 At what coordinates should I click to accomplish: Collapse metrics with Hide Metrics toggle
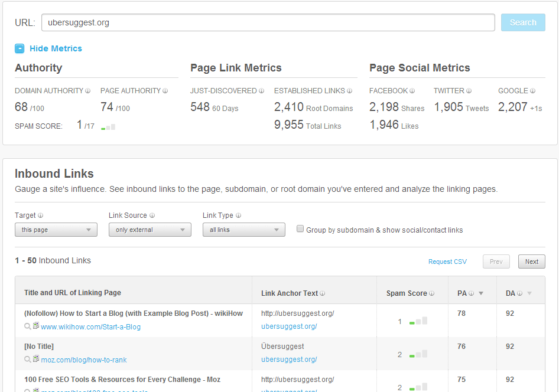49,48
